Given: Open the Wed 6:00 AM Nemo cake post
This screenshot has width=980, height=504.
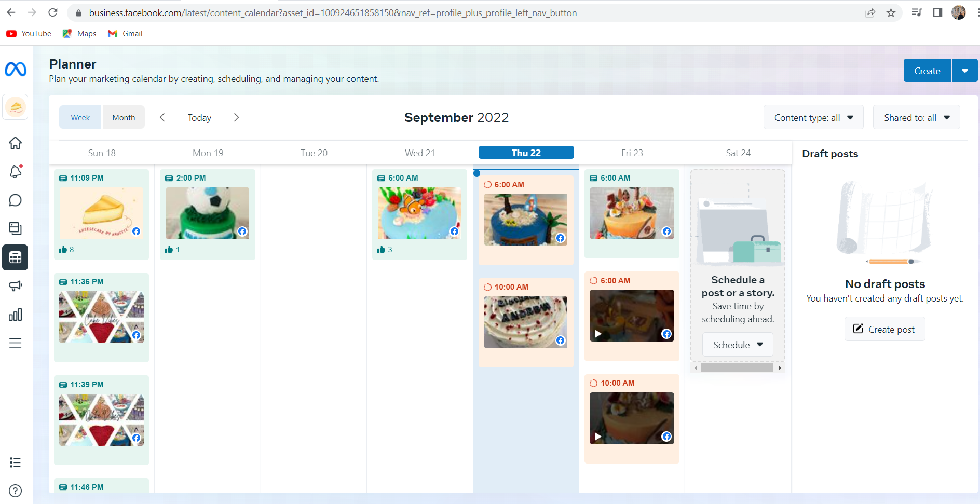Looking at the screenshot, I should click(419, 213).
